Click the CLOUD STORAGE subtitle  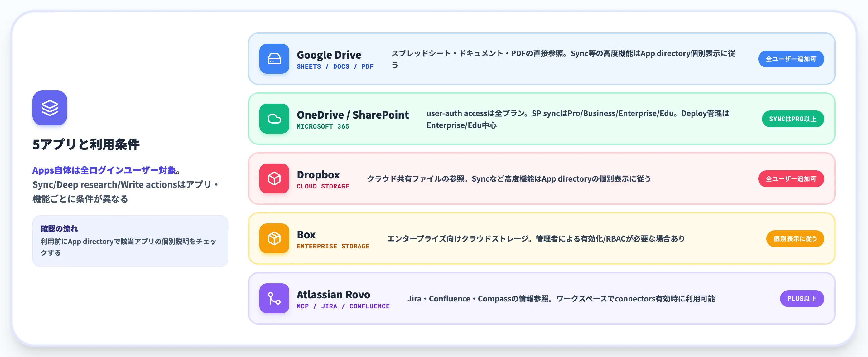click(323, 186)
